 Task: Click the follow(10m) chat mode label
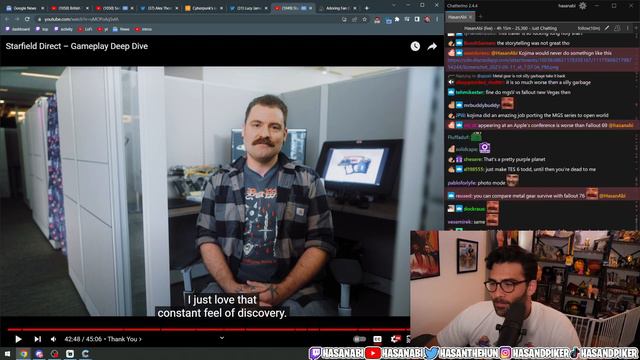point(589,28)
